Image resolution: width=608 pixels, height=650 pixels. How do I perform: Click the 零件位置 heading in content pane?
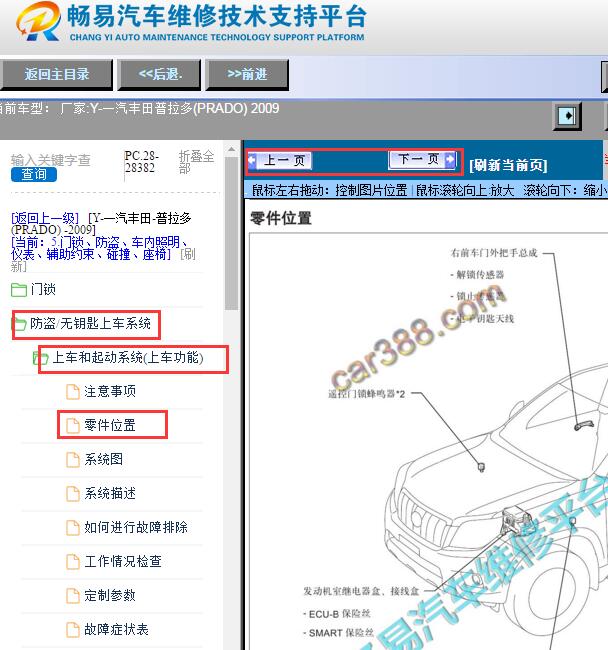pos(281,218)
